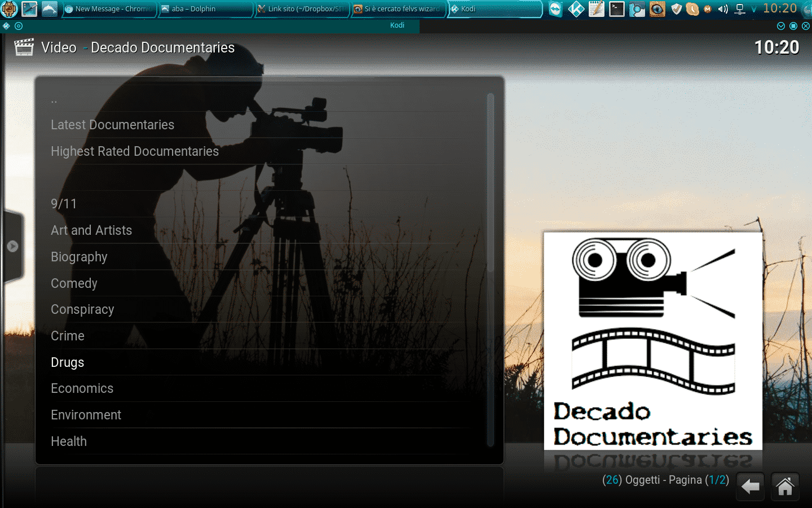
Task: Click the panel digital clock
Action: 780,8
